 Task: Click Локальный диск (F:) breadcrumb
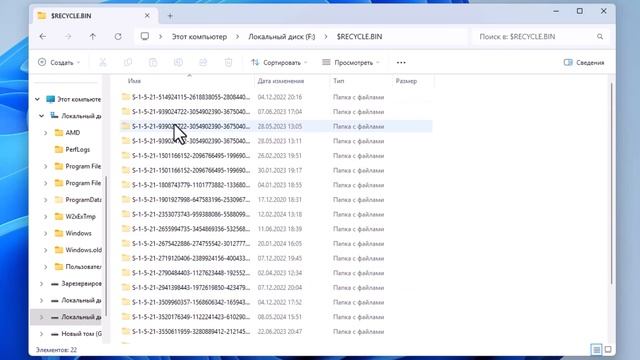click(x=282, y=37)
